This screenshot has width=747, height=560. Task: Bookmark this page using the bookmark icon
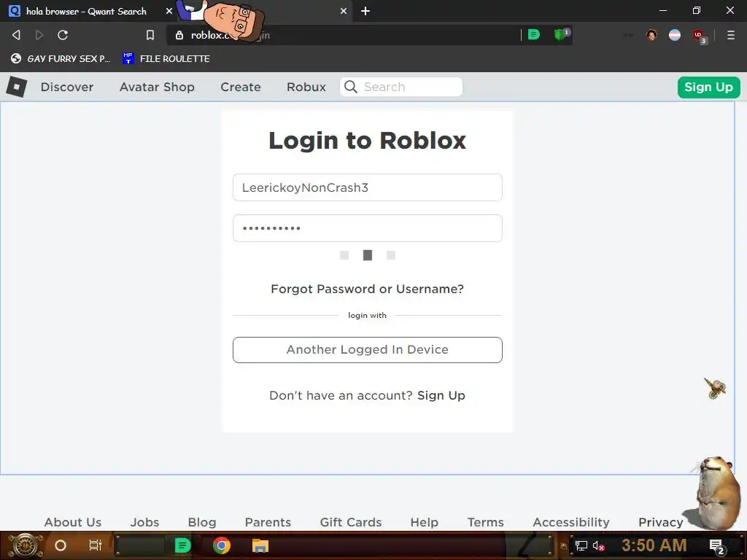[x=150, y=35]
